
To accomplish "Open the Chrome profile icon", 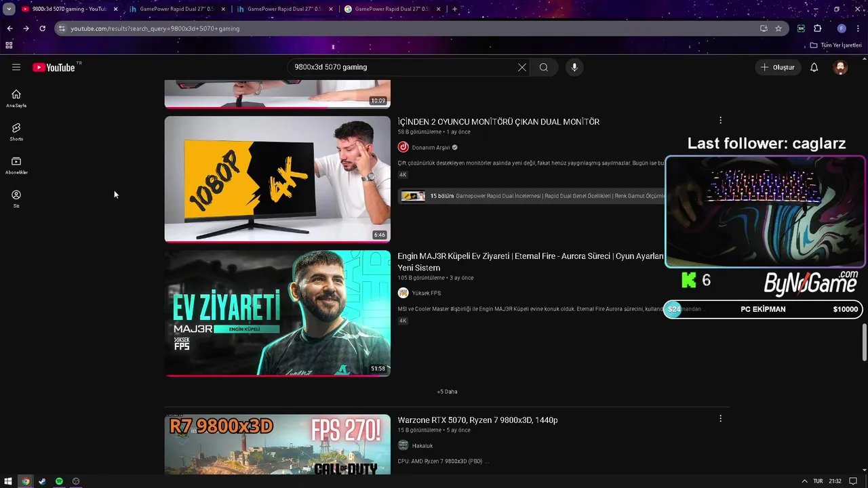I will (x=842, y=28).
